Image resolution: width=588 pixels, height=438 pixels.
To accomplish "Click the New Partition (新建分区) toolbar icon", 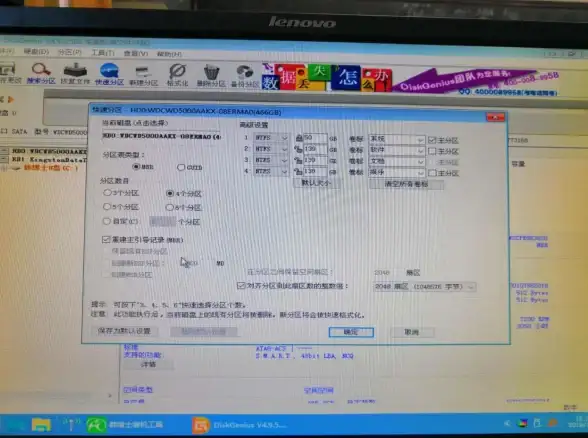I will (143, 75).
